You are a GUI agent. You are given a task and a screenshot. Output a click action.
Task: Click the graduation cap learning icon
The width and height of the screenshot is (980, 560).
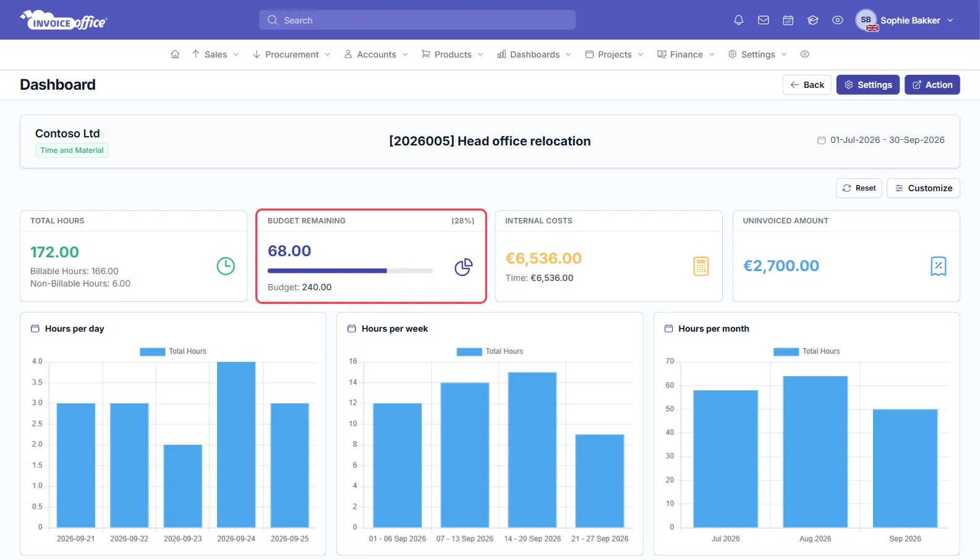813,20
